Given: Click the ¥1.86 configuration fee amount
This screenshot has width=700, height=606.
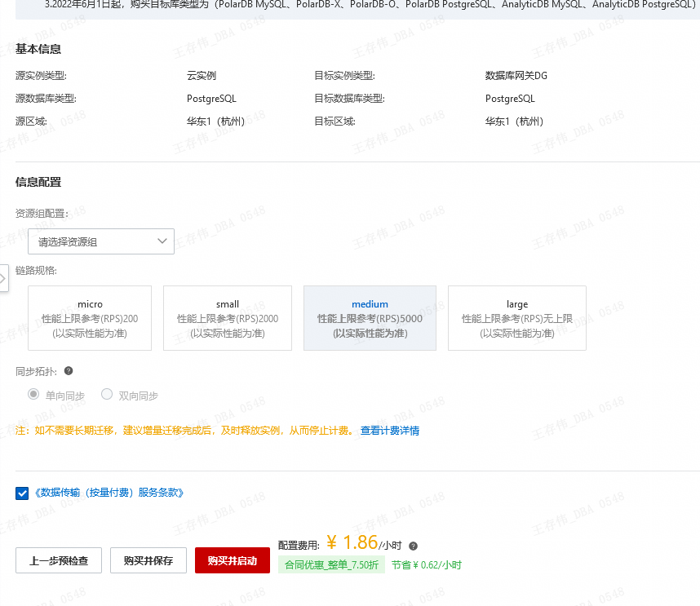Looking at the screenshot, I should 352,543.
